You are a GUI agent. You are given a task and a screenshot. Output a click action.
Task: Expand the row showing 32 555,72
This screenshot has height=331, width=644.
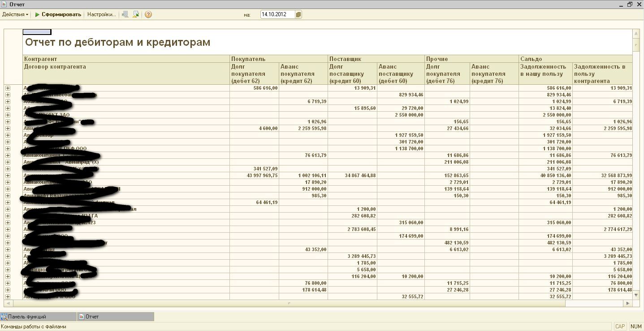coord(8,296)
